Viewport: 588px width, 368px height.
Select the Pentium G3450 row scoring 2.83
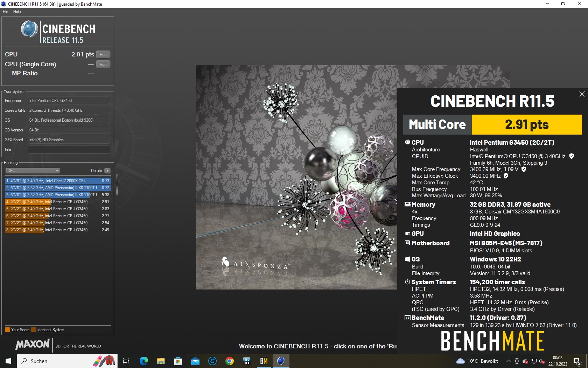pos(58,209)
